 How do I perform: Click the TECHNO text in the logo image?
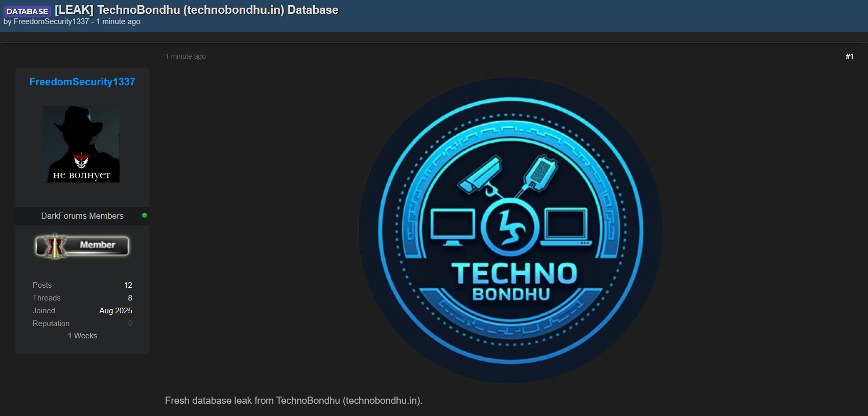(514, 273)
